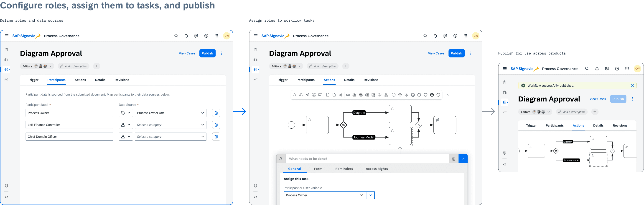Image resolution: width=644 pixels, height=205 pixels.
Task: Switch to Participants tab in left window
Action: (56, 80)
